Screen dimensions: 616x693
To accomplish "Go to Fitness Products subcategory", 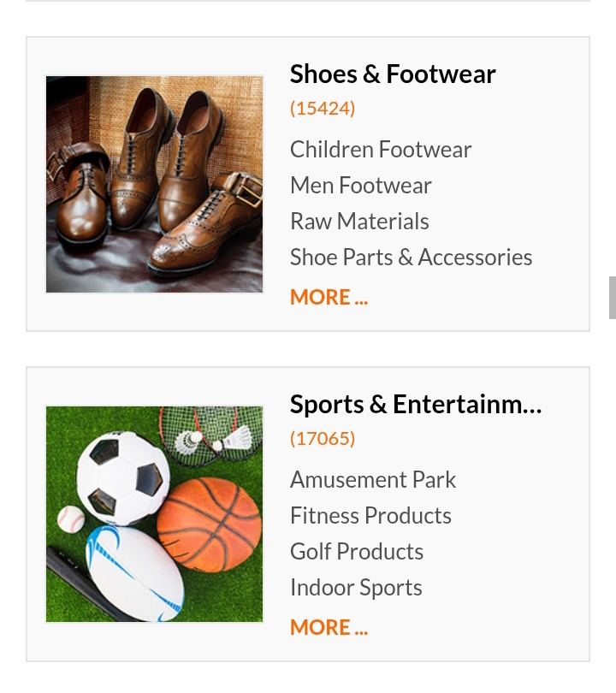I will (370, 516).
